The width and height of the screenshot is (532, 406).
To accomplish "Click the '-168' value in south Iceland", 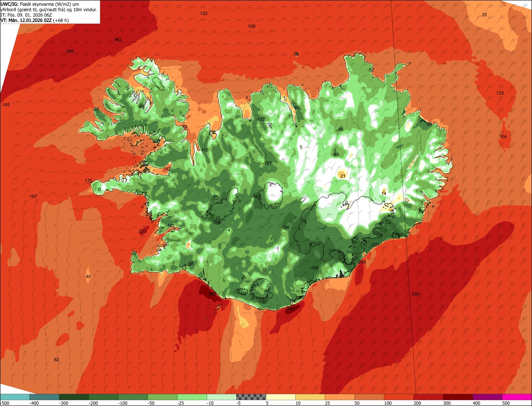I will [314, 268].
